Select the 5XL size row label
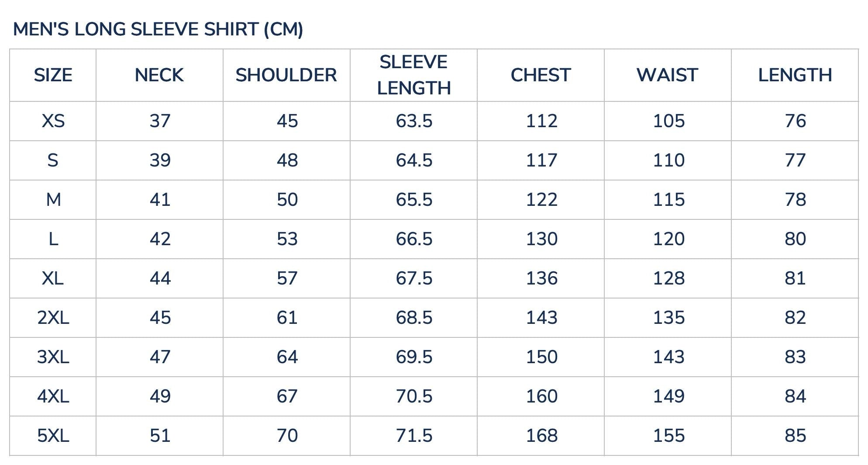The height and width of the screenshot is (465, 868). (x=53, y=436)
